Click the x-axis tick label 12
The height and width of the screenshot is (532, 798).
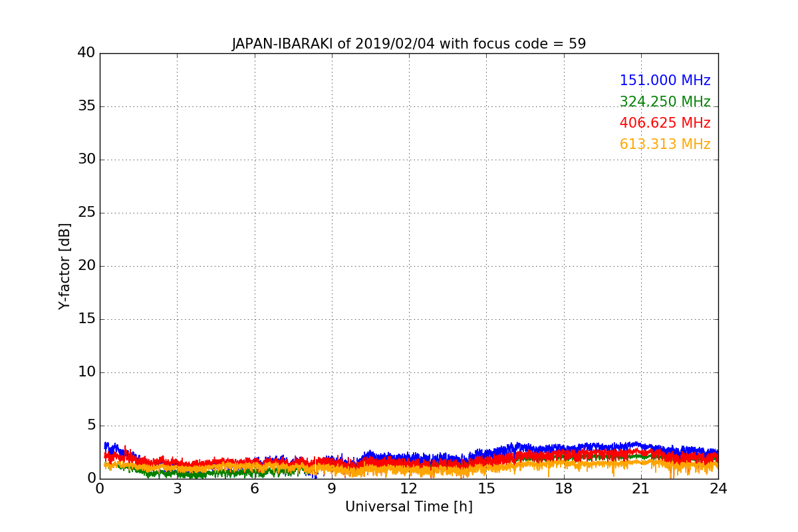(x=409, y=489)
